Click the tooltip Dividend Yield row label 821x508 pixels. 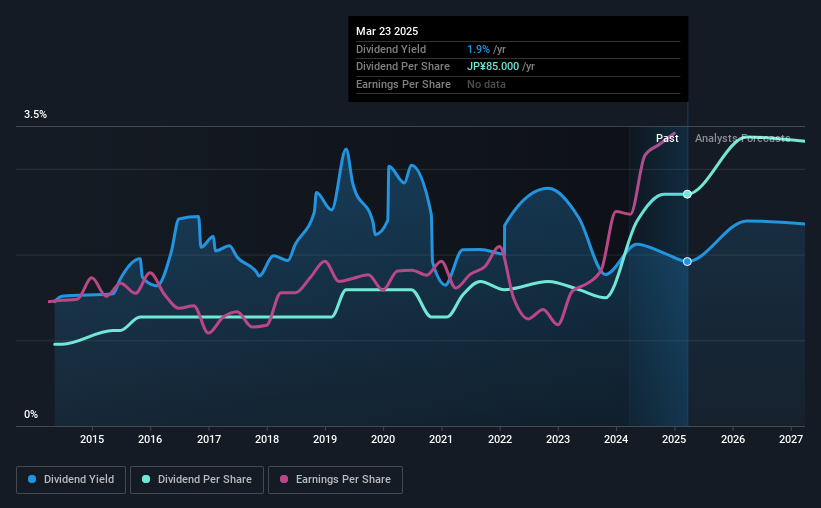391,49
